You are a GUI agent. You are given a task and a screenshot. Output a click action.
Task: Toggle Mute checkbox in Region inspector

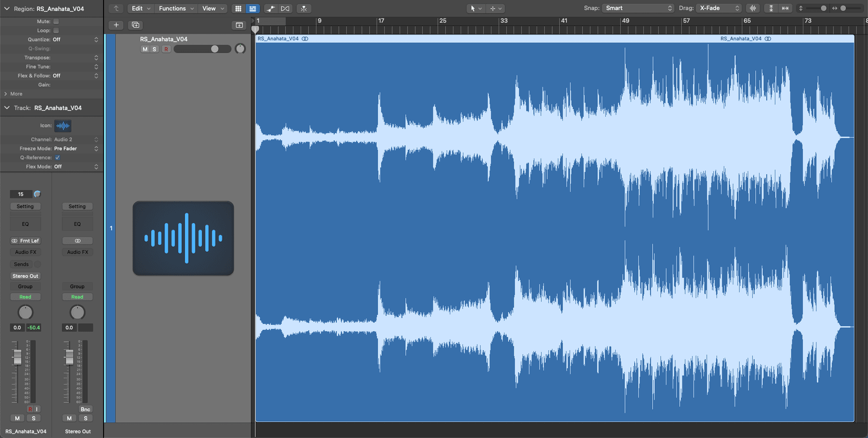[56, 21]
